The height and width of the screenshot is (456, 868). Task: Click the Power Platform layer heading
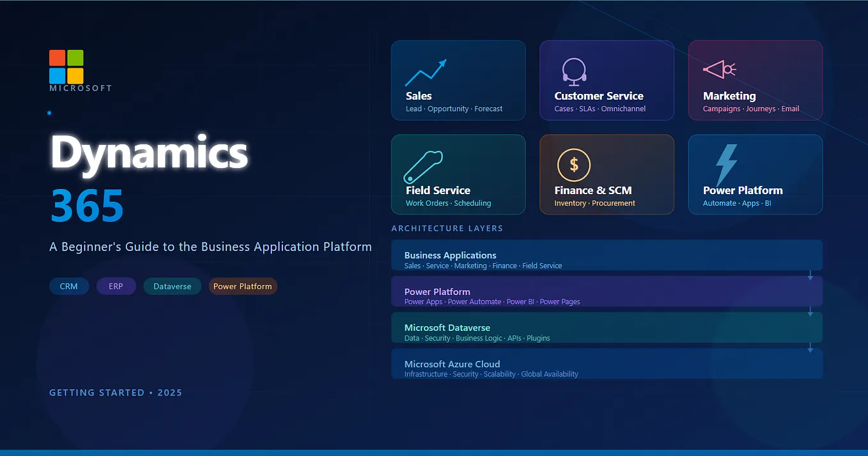pos(437,292)
